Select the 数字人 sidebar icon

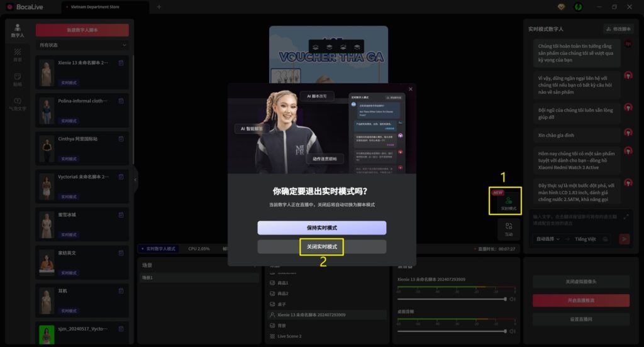coord(17,31)
